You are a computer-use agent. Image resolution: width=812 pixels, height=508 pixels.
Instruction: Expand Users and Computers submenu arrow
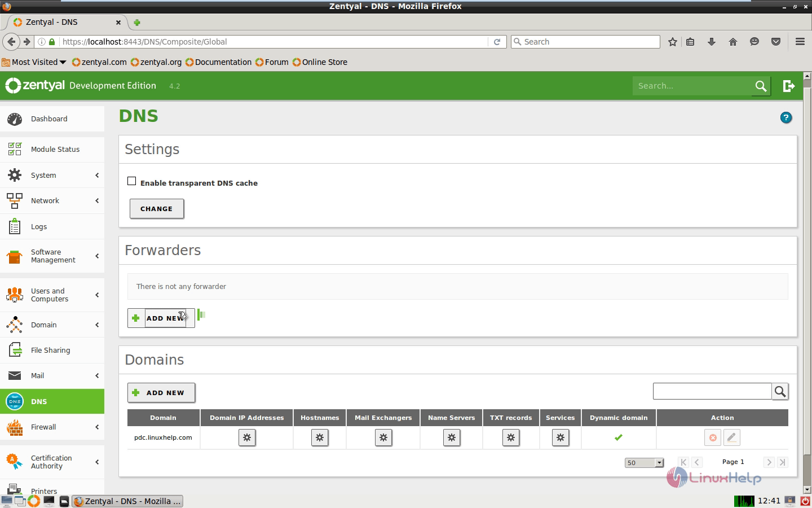pyautogui.click(x=97, y=295)
